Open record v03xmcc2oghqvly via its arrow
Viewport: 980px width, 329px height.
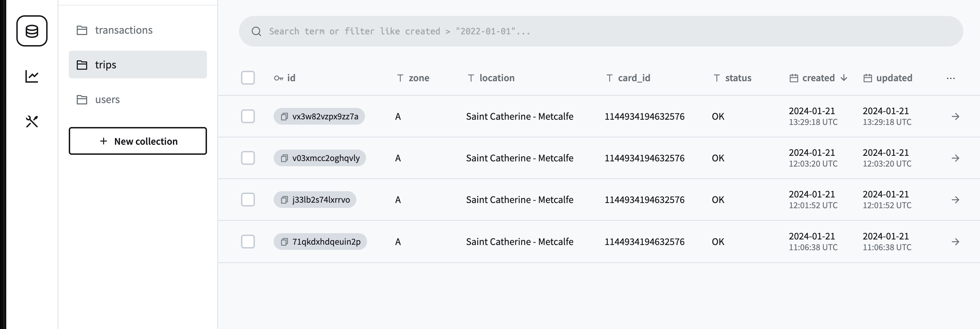point(955,158)
